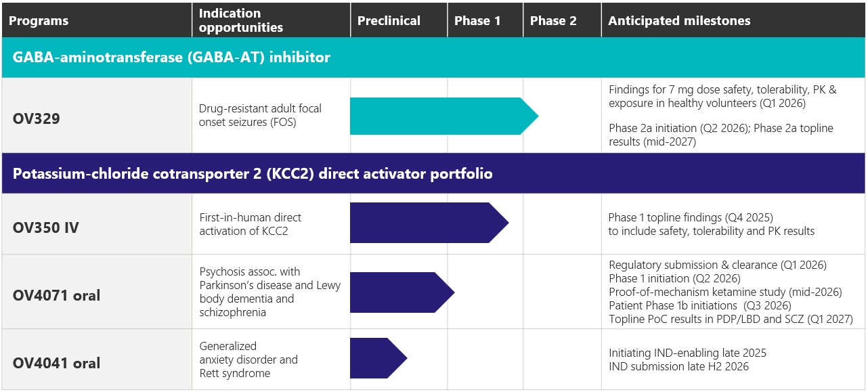Click the Phase 2 column header
Viewport: 868px width, 392px height.
(x=553, y=20)
